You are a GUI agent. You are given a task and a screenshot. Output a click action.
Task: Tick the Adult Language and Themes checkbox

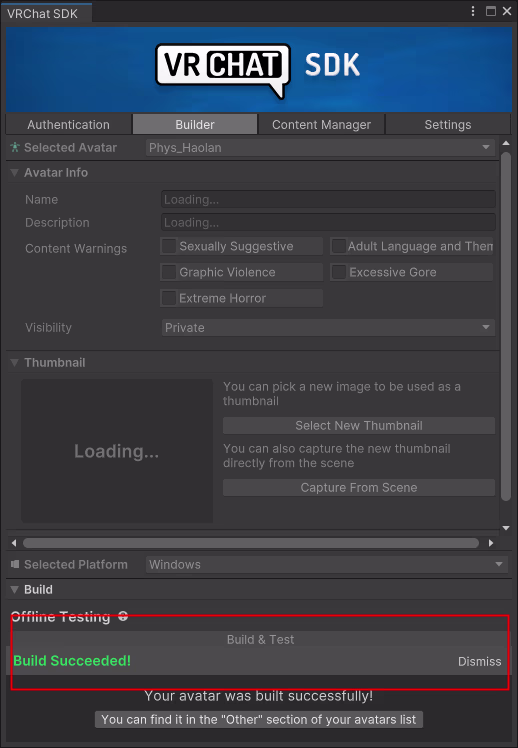coord(339,246)
